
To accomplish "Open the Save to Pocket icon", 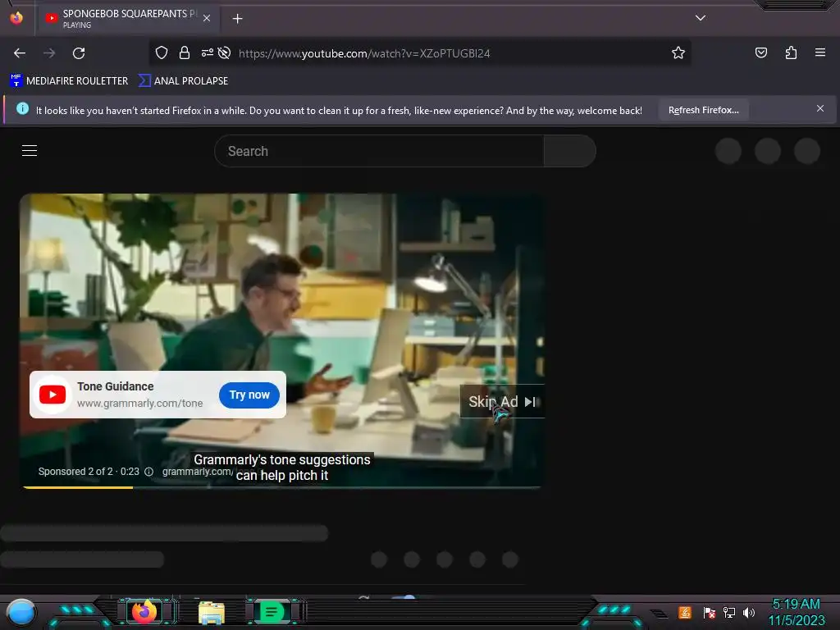I will [760, 52].
